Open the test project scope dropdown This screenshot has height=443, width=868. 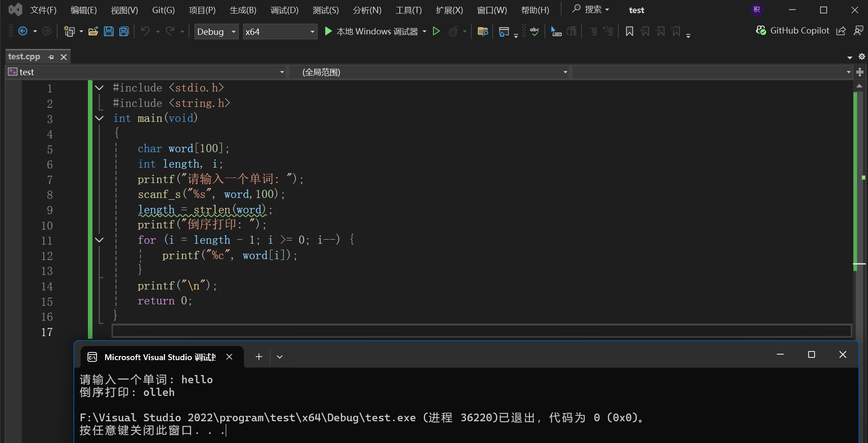[x=146, y=72]
